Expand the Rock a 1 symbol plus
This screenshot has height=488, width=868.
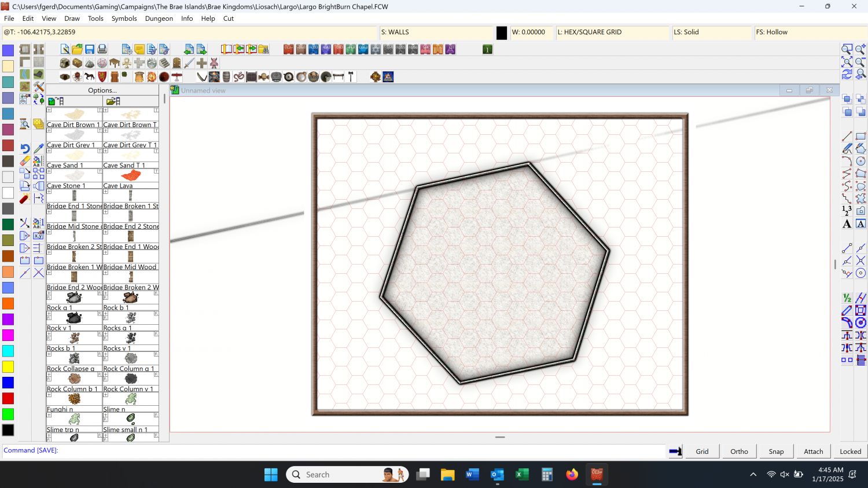click(x=49, y=293)
